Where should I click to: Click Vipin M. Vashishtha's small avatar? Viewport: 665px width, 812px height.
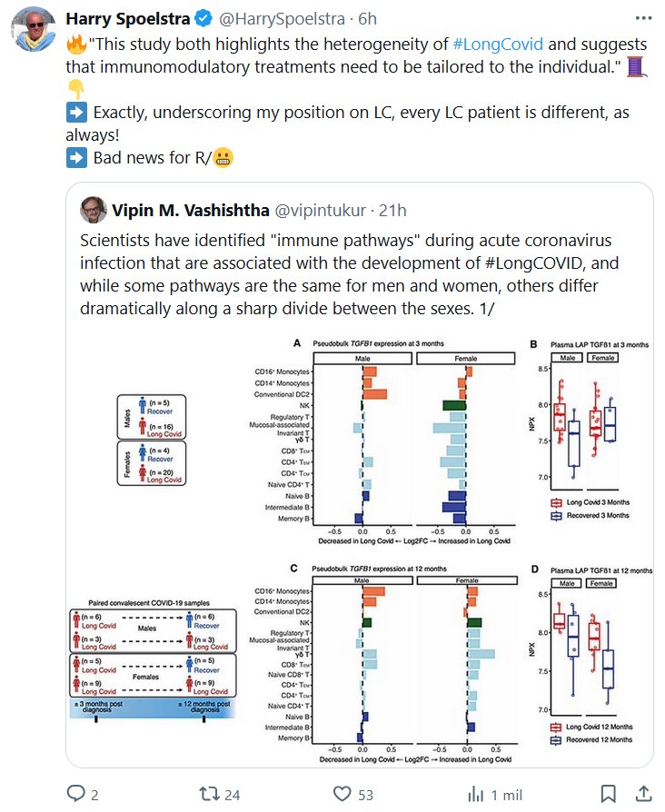(92, 211)
